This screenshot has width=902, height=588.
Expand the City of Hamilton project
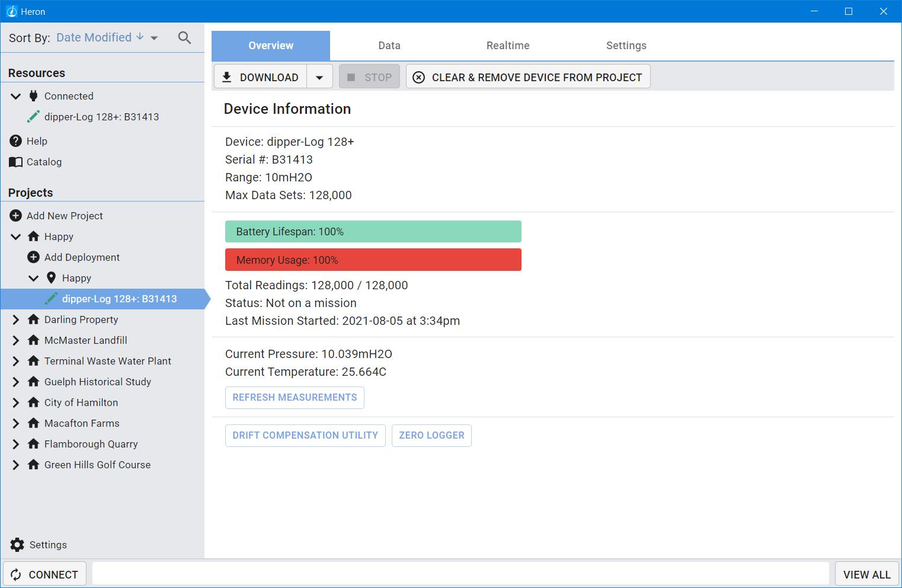pos(16,402)
